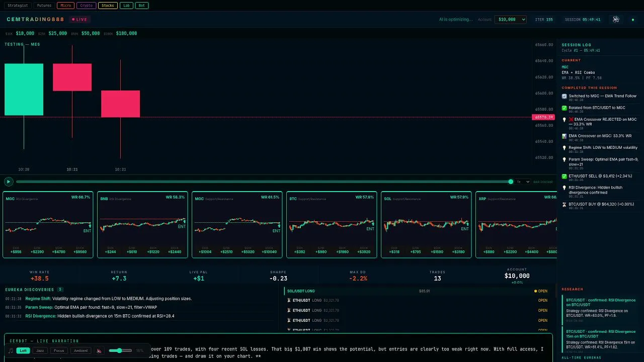Click the Trades count 13
The image size is (644, 362).
437,276
